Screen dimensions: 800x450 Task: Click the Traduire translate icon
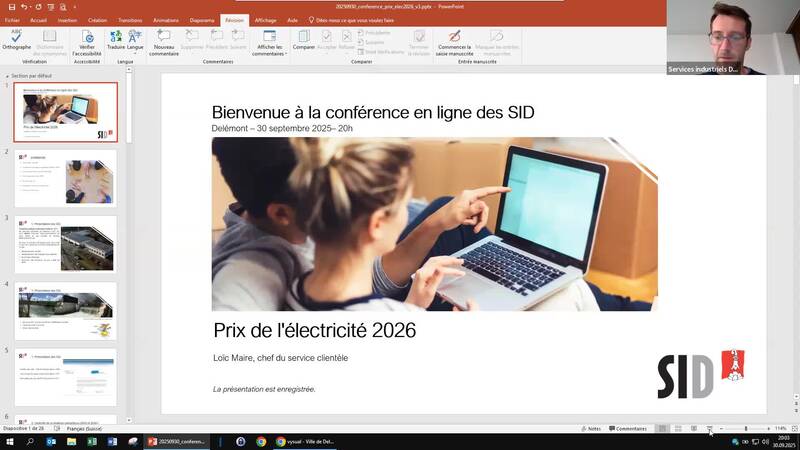(x=116, y=38)
